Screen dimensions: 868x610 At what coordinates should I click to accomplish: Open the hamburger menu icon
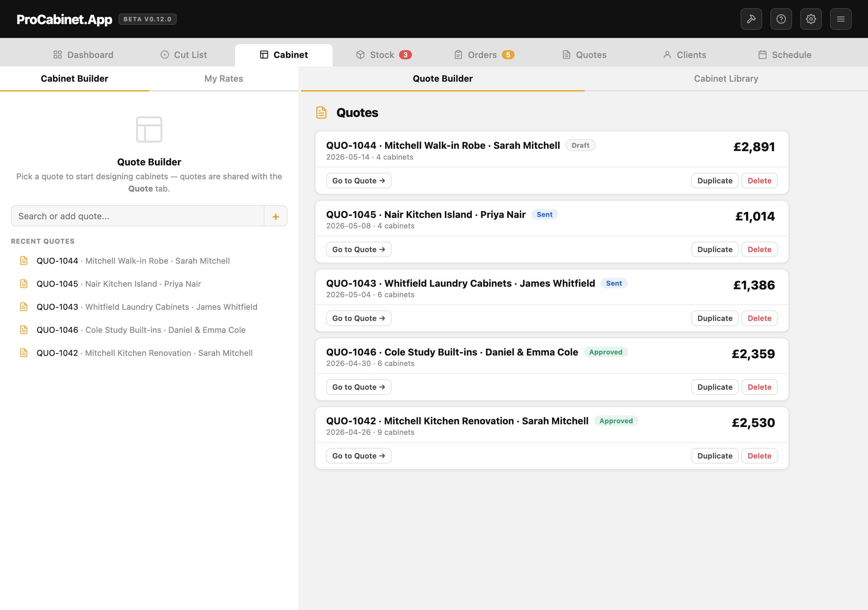click(841, 19)
